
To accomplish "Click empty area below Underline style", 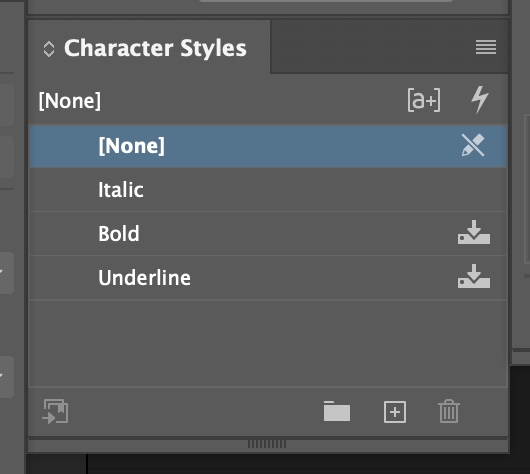I will pyautogui.click(x=268, y=343).
